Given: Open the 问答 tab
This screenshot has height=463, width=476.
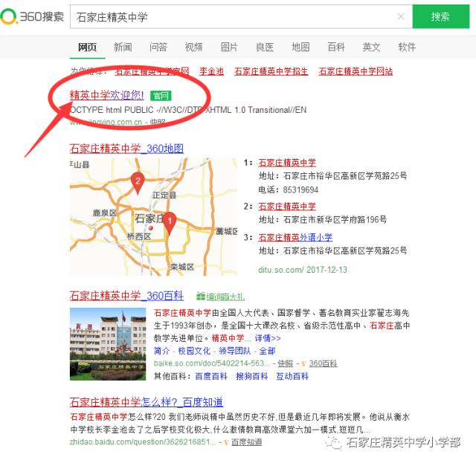Looking at the screenshot, I should pos(158,47).
